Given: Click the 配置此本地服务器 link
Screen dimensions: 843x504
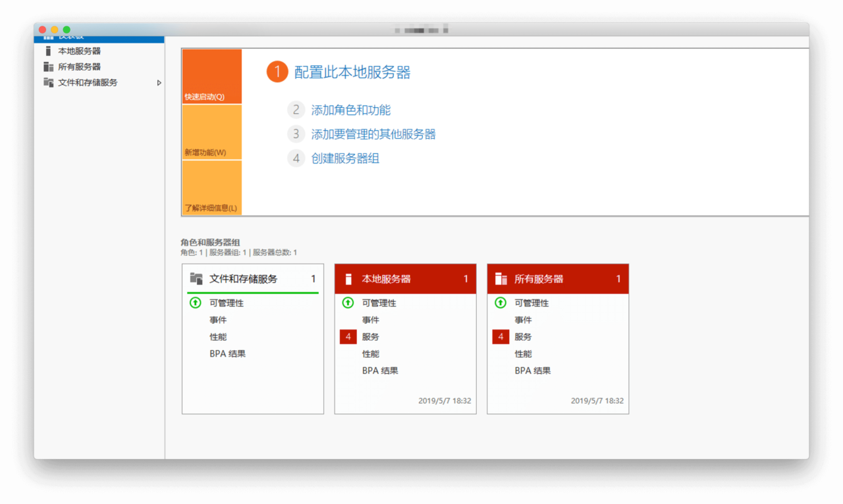Looking at the screenshot, I should coord(352,72).
